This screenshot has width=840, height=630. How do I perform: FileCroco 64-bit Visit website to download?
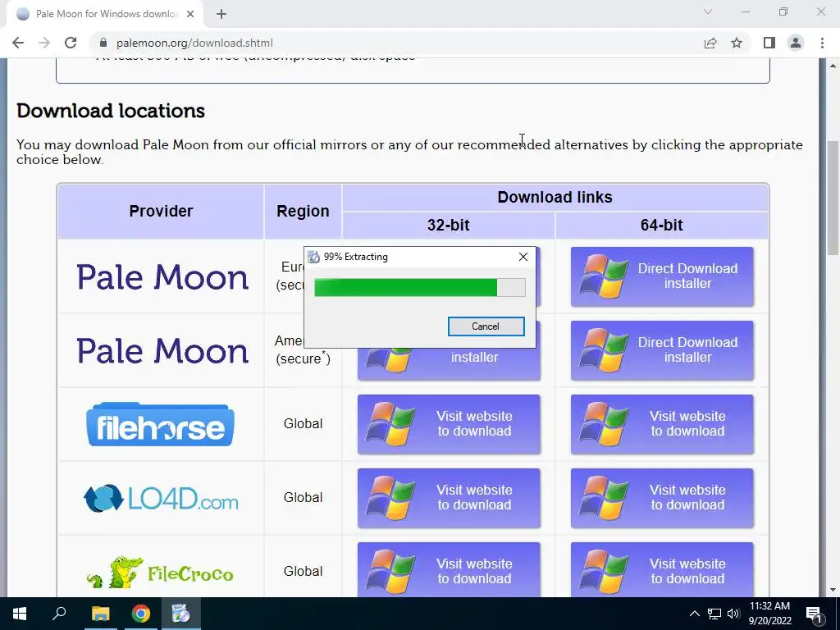coord(662,569)
